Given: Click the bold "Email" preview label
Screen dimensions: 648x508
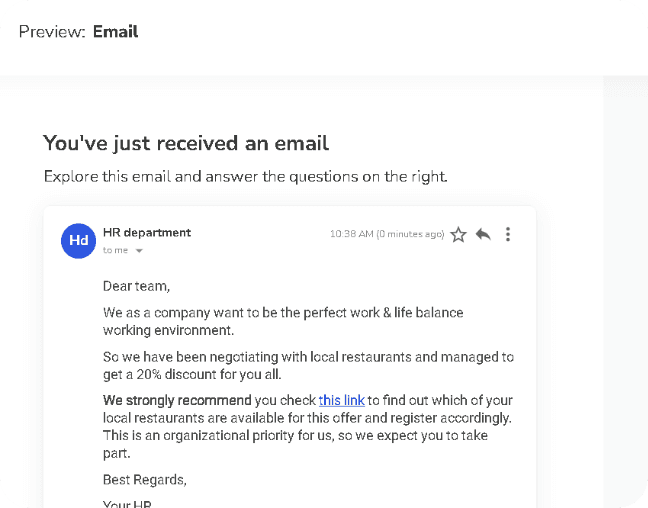Looking at the screenshot, I should (x=115, y=31).
